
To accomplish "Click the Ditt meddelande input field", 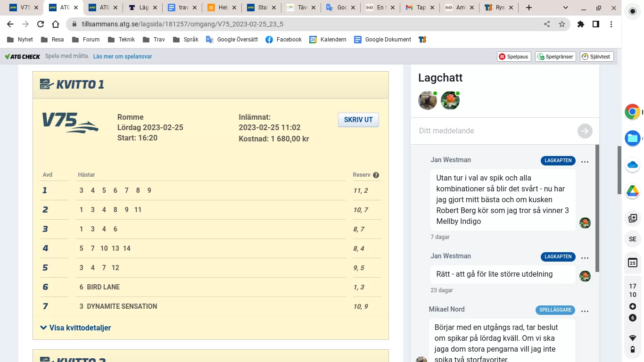I will pos(495,131).
